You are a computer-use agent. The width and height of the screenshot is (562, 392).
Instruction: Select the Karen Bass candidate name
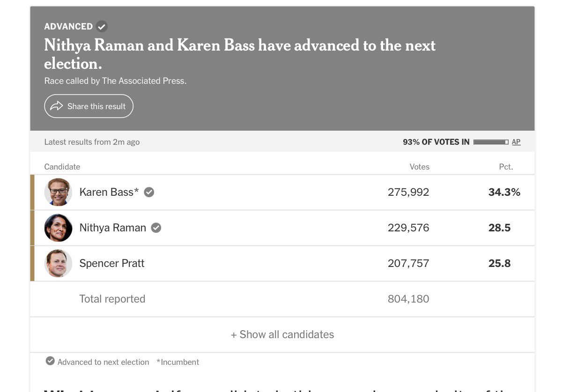click(109, 192)
